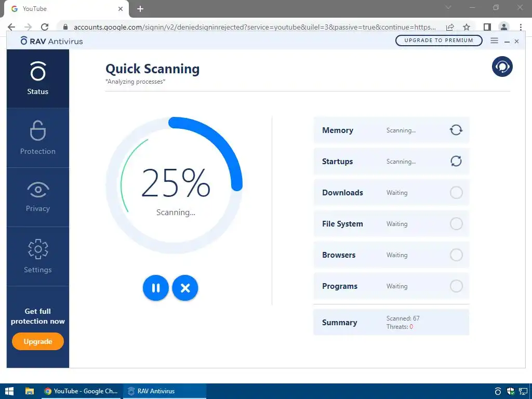The width and height of the screenshot is (532, 399).
Task: Click the Quick Scanning heading
Action: (x=152, y=69)
